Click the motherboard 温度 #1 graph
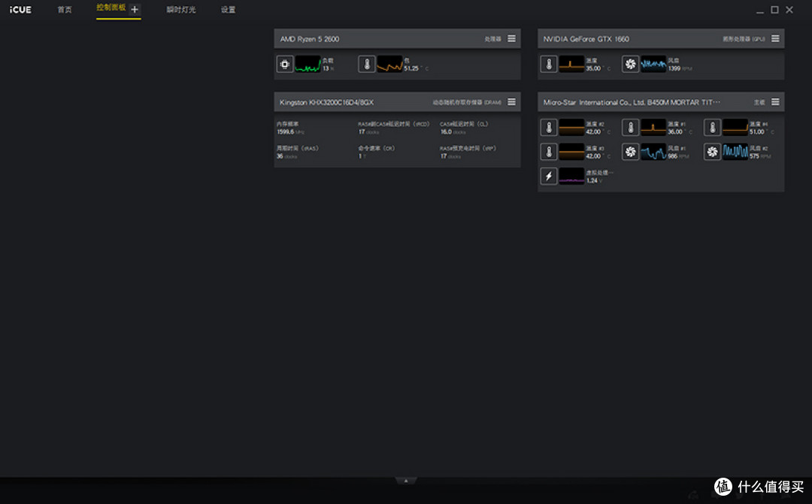 coord(653,127)
